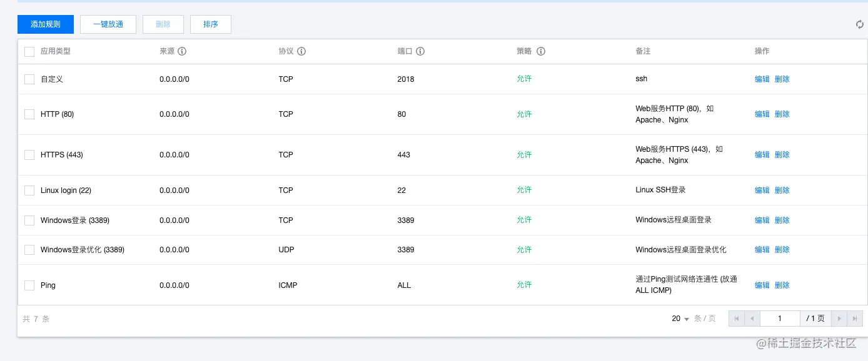
Task: Click the Windows远程桌面登录优化 remark
Action: 681,250
